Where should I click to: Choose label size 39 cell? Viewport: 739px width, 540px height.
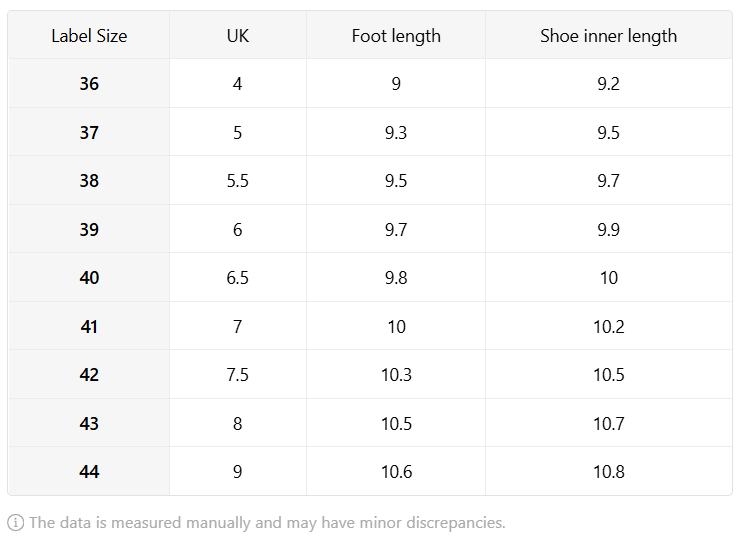[x=89, y=229]
